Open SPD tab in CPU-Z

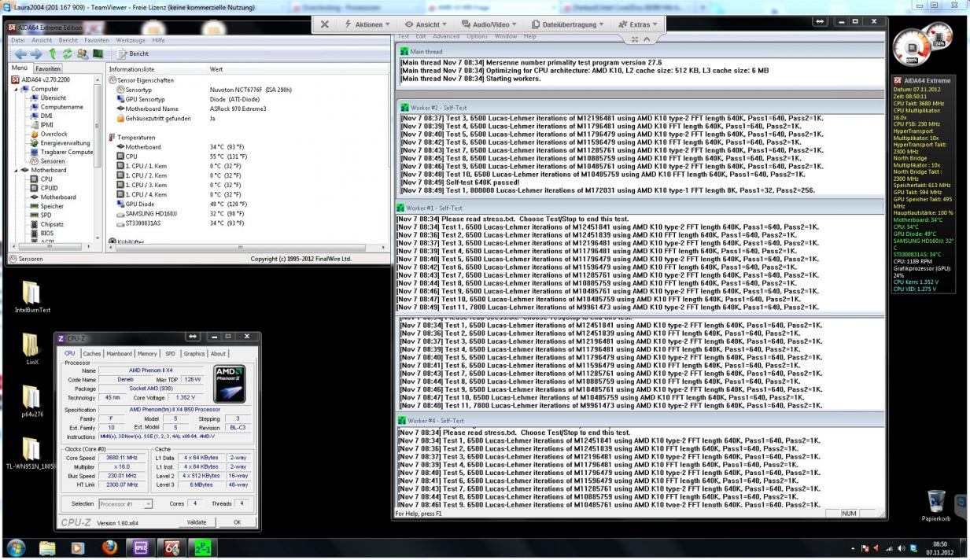[170, 354]
